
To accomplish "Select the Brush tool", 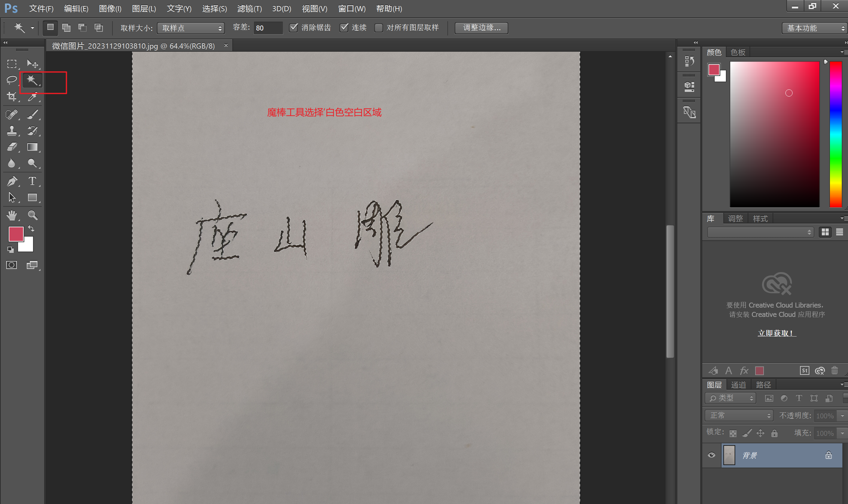I will (32, 114).
